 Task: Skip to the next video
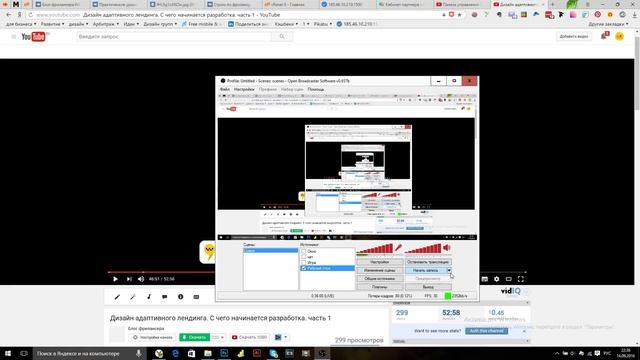(129, 279)
